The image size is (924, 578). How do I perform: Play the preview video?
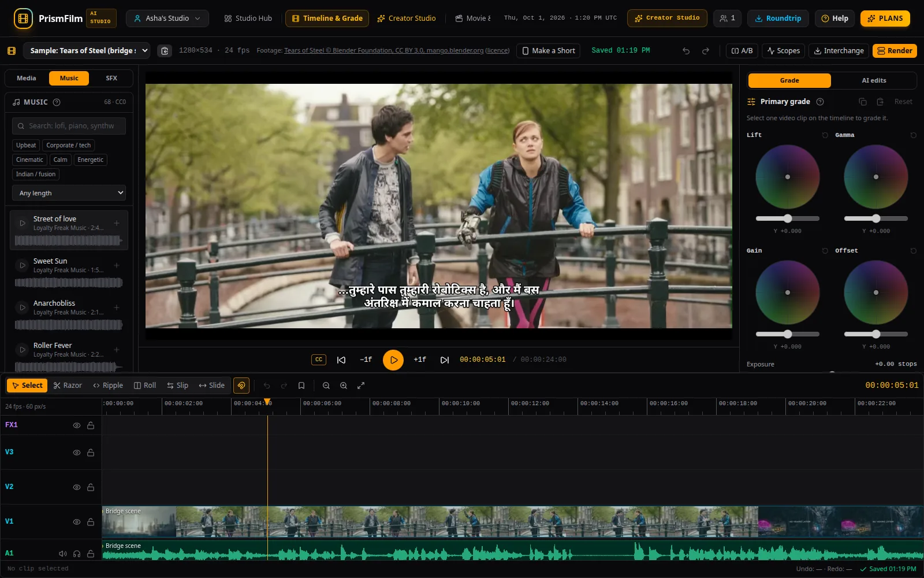point(393,360)
